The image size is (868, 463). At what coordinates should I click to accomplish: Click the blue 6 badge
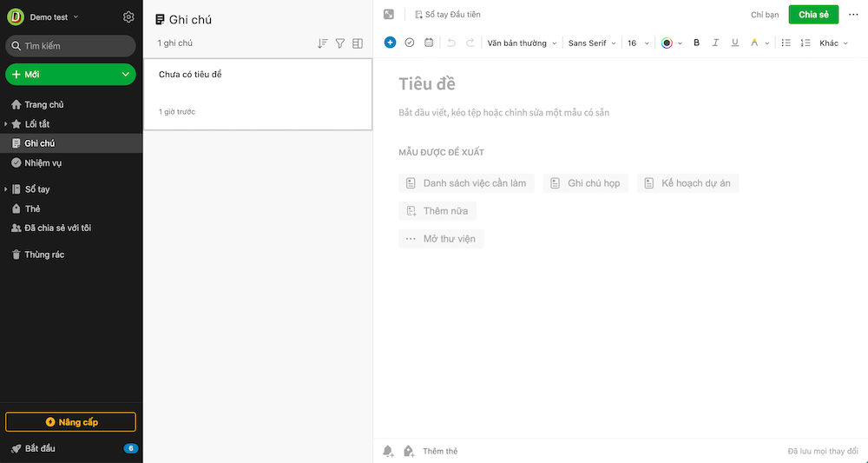tap(131, 448)
